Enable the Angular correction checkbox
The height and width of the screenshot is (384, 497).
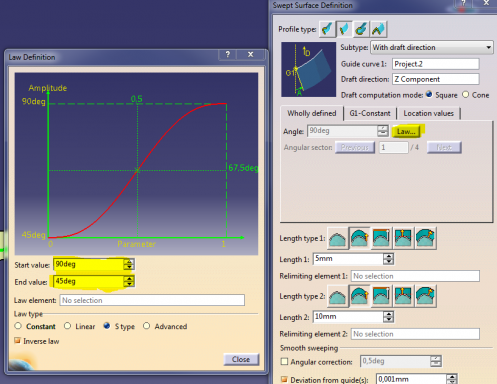pyautogui.click(x=284, y=362)
